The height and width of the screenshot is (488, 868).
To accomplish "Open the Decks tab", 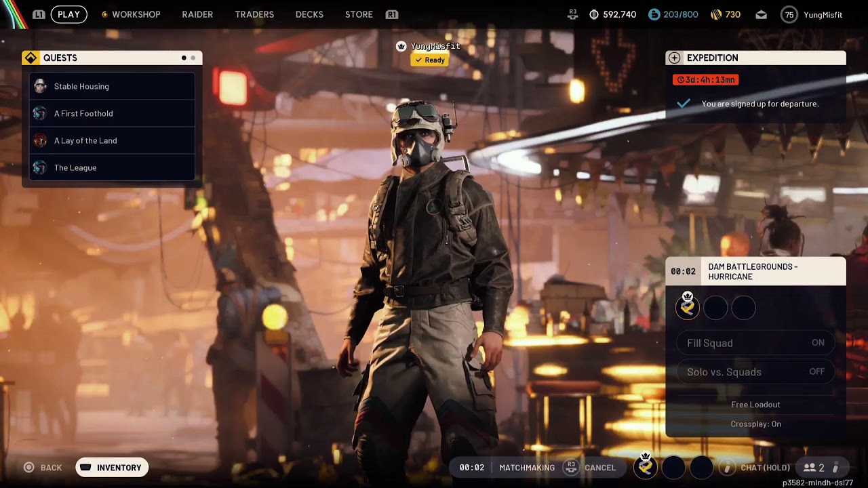I will tap(309, 14).
